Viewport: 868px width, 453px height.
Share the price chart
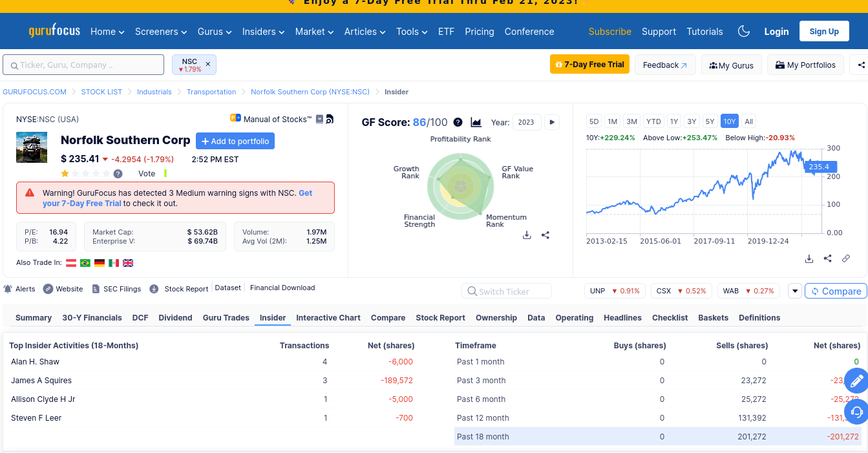click(828, 258)
